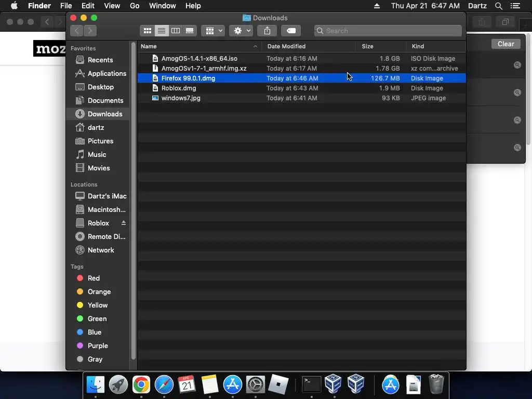Open Spotlight search in menu bar

point(498,6)
